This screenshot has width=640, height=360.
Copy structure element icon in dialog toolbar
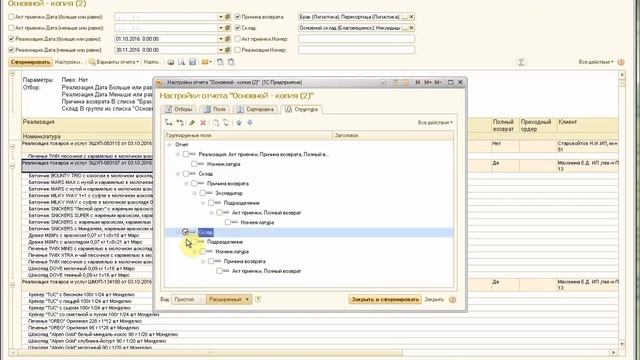pos(216,122)
